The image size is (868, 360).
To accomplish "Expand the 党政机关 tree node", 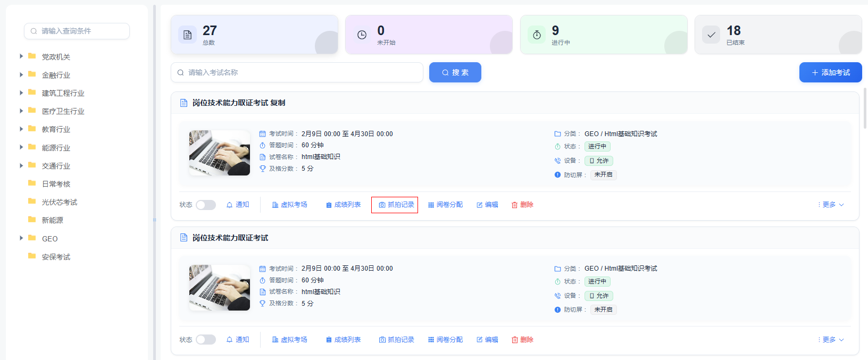I will click(21, 56).
